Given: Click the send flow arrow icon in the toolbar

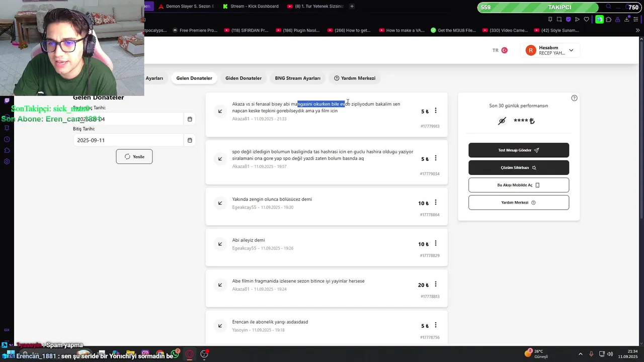Looking at the screenshot, I should click(577, 19).
